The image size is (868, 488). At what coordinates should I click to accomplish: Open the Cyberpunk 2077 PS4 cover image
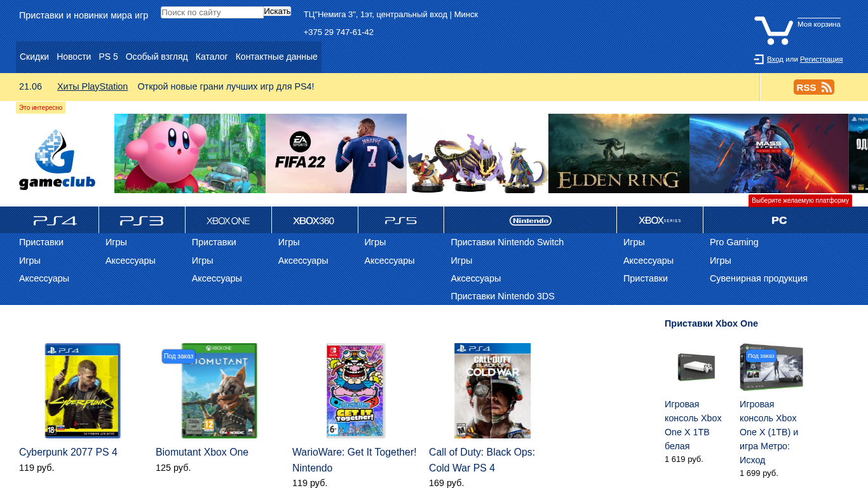point(83,391)
